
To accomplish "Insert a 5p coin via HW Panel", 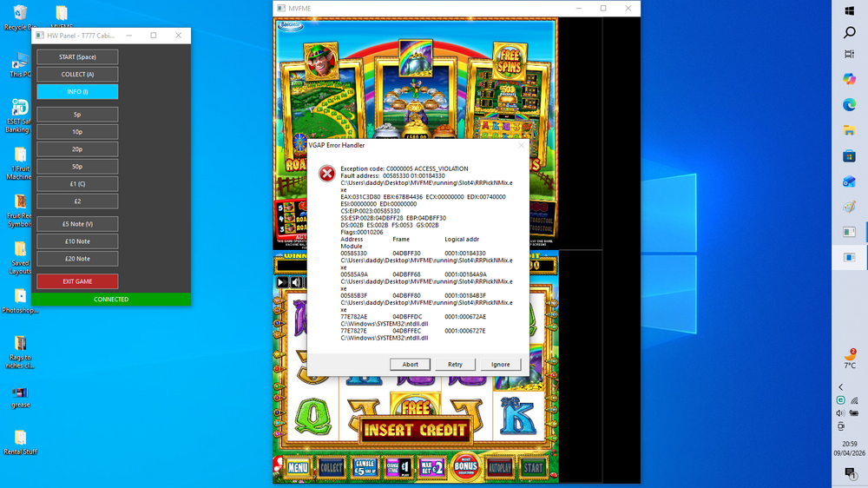I will [77, 115].
